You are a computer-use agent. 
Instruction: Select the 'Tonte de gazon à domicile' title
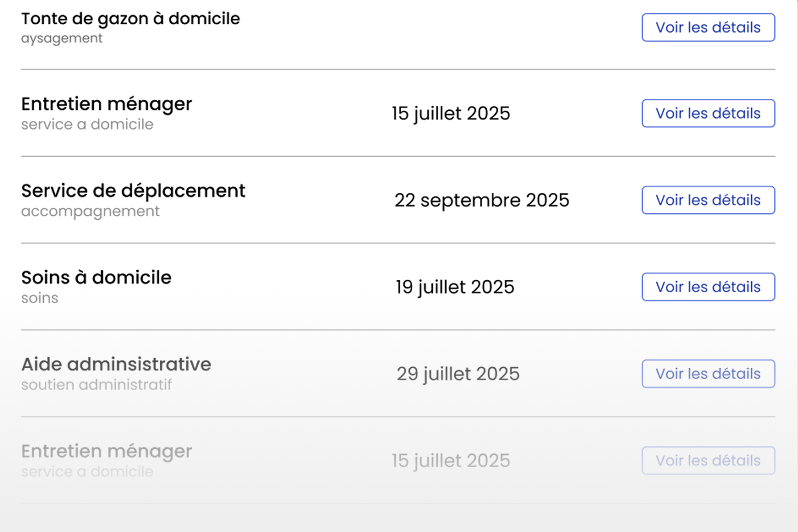[131, 18]
